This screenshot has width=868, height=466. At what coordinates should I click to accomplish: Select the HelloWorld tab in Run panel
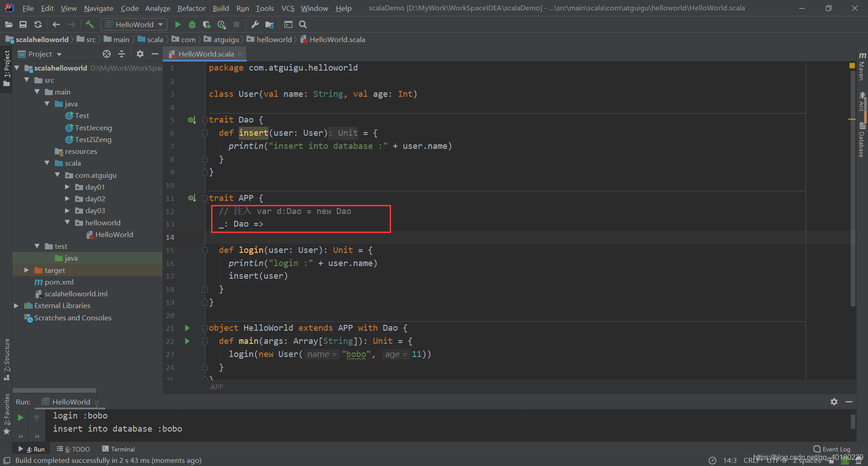pyautogui.click(x=71, y=402)
